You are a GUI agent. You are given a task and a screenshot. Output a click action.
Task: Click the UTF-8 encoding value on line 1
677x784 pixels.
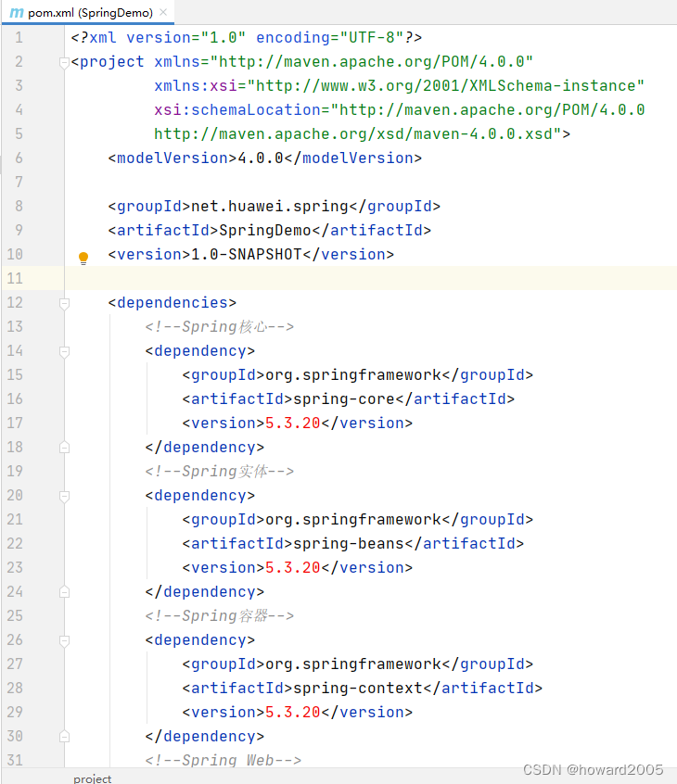pyautogui.click(x=371, y=37)
